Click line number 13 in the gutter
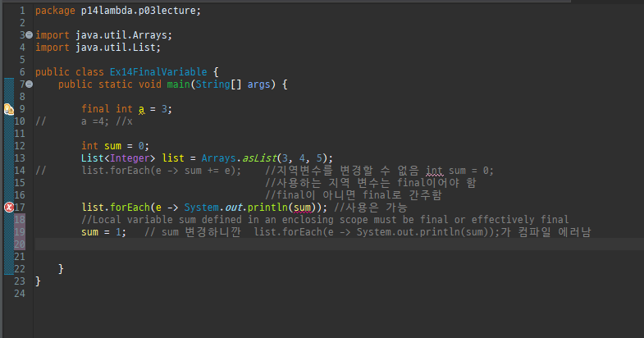This screenshot has height=338, width=644. click(20, 158)
